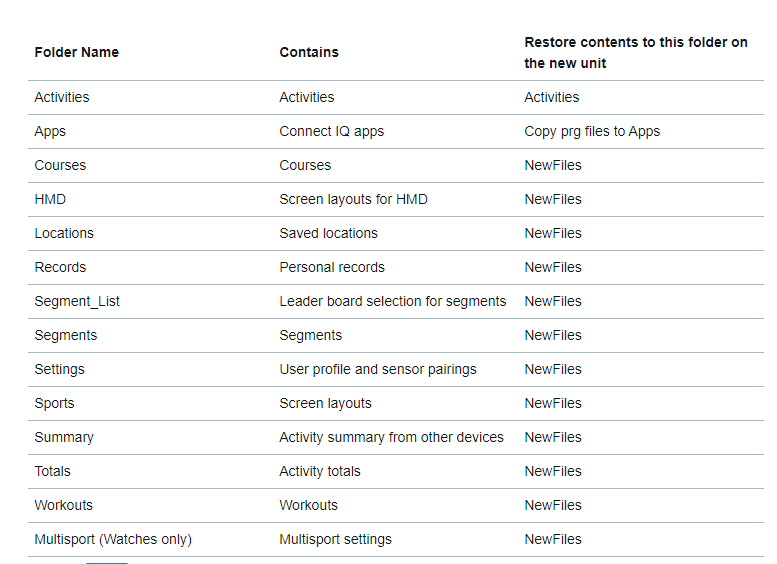Click 'Multisport settings' description
Image resolution: width=777 pixels, height=564 pixels.
click(x=335, y=539)
